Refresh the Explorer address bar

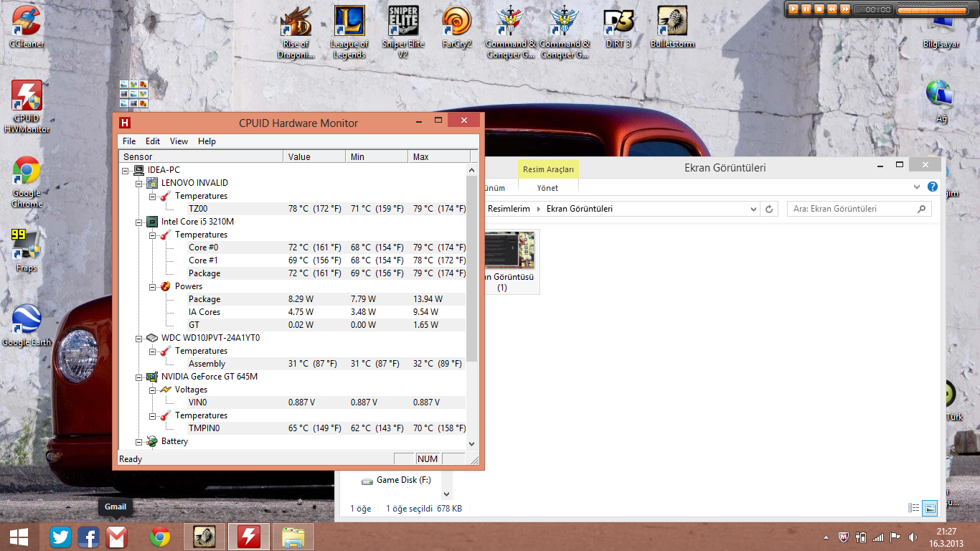click(x=769, y=209)
